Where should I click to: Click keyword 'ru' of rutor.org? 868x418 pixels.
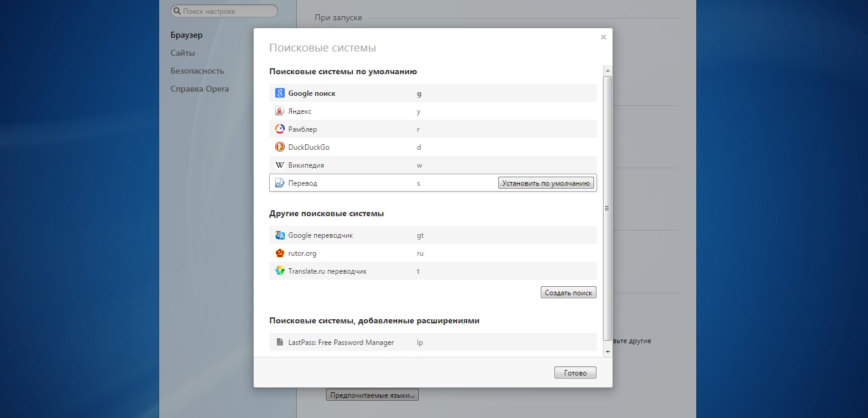click(x=420, y=253)
